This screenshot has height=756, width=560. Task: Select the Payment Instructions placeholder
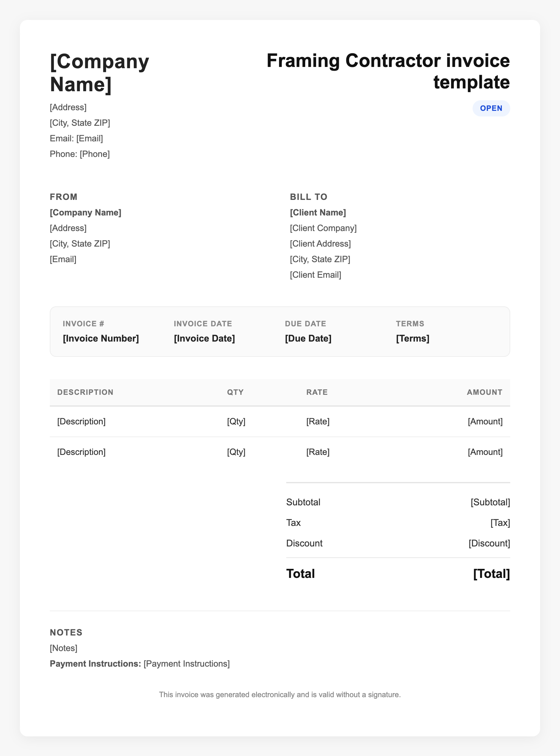tap(186, 664)
